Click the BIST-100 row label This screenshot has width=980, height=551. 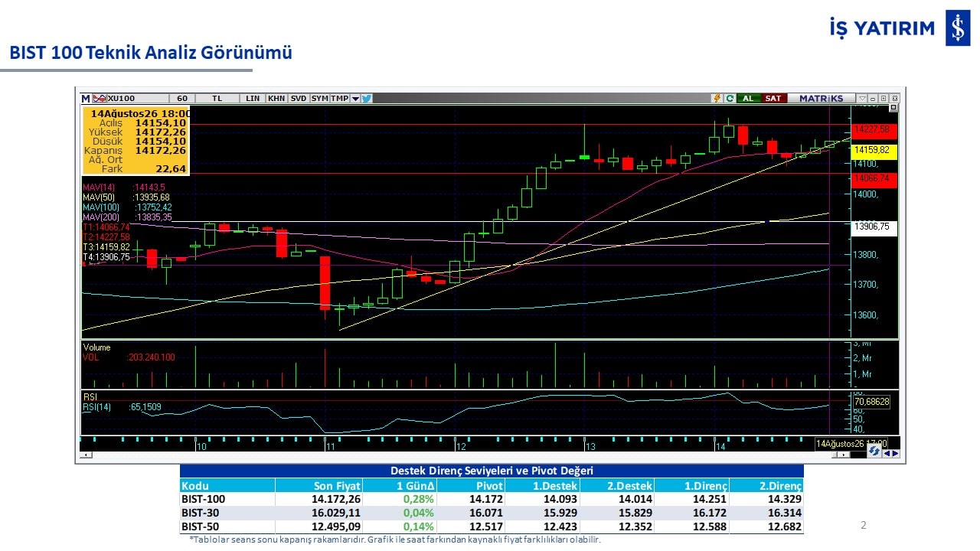[203, 499]
